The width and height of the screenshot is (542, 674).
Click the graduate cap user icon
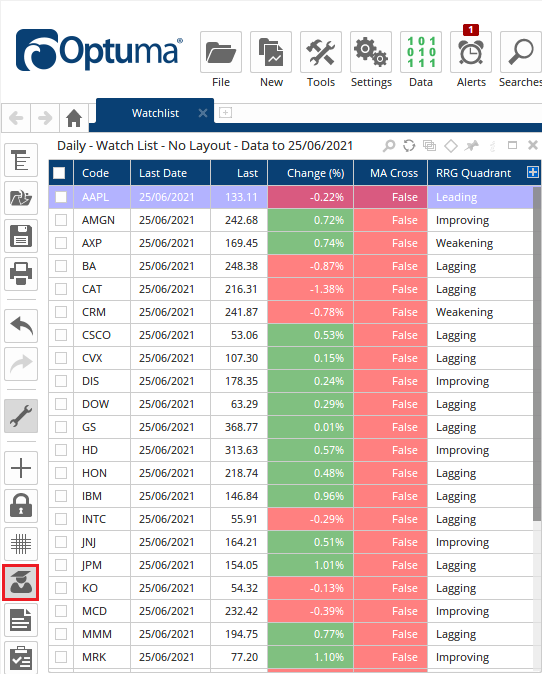point(21,582)
